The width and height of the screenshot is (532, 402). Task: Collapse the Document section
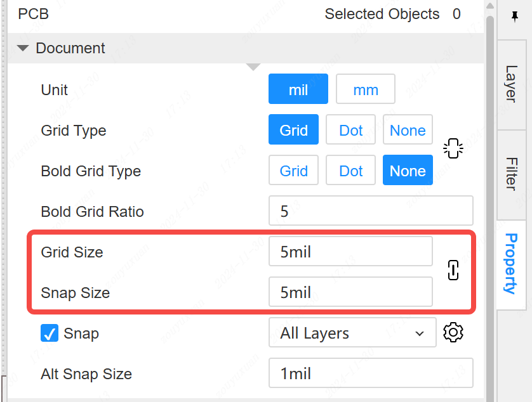(23, 48)
